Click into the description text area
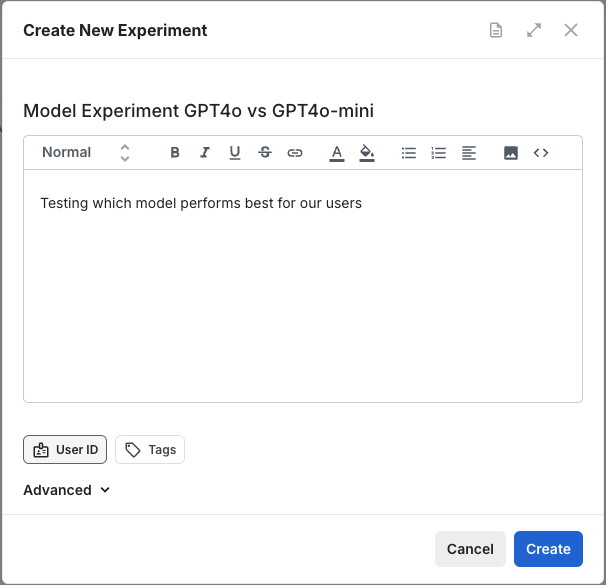Image resolution: width=606 pixels, height=585 pixels. [x=303, y=286]
